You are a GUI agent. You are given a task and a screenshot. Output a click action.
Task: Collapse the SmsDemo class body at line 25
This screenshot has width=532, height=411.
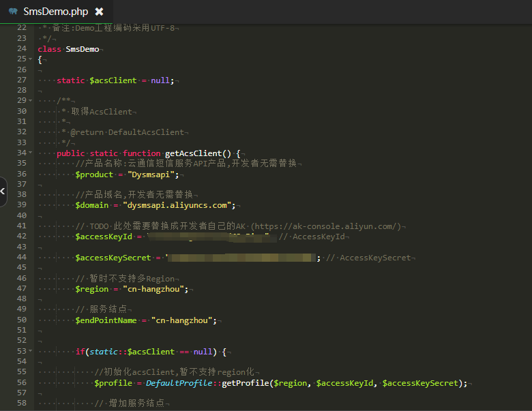tap(30, 59)
